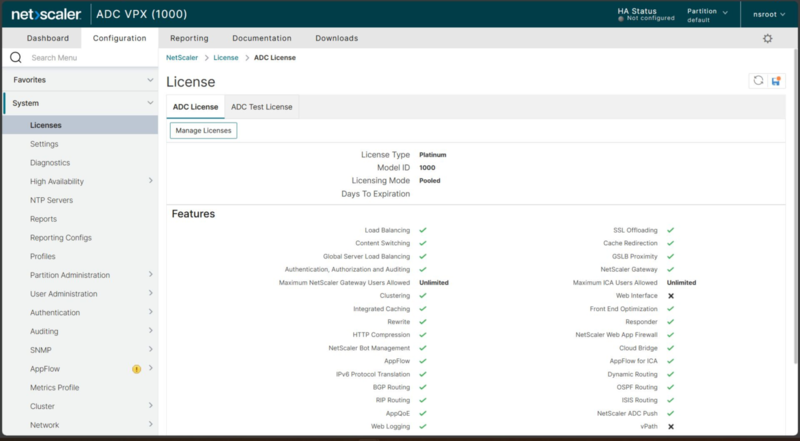Click the Web Logging green checkmark

[423, 426]
